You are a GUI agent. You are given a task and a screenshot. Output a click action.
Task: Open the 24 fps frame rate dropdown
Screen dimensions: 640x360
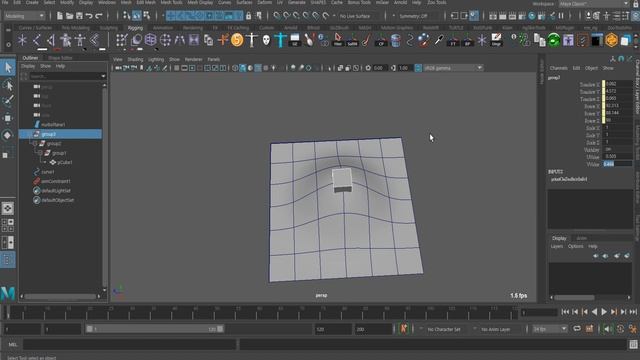click(x=550, y=329)
